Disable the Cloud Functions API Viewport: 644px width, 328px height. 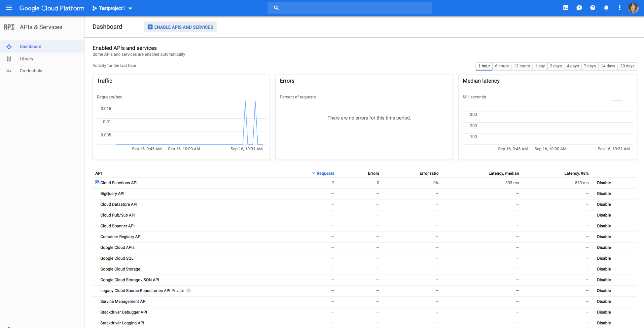click(604, 183)
